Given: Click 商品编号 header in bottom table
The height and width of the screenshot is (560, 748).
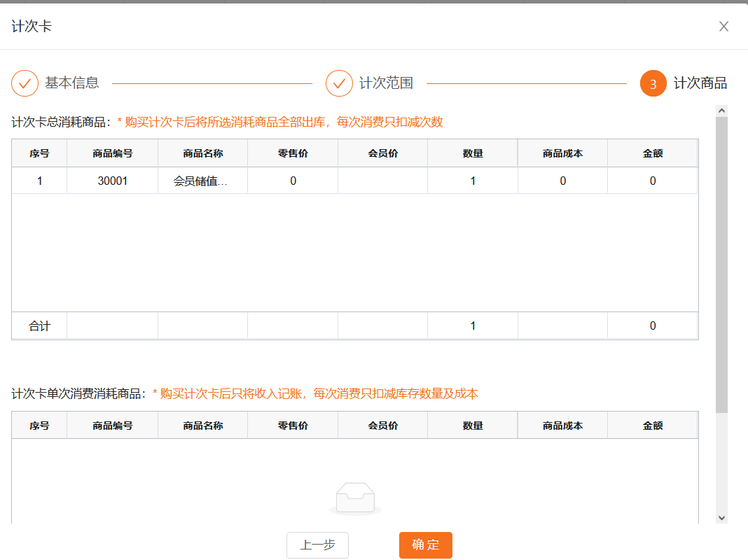Looking at the screenshot, I should 113,426.
